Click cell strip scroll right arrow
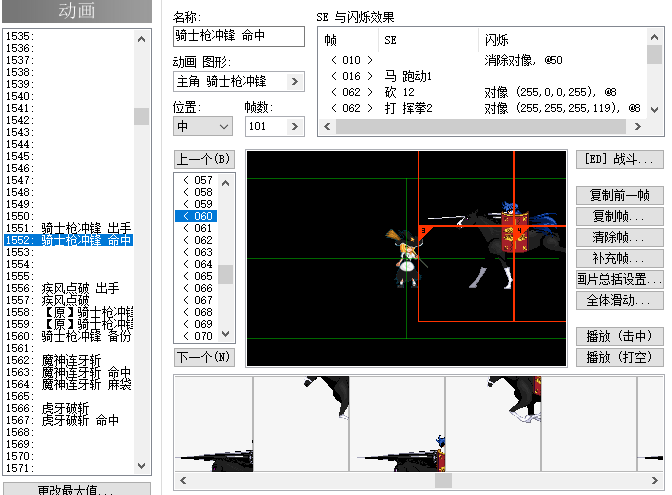 coord(654,480)
